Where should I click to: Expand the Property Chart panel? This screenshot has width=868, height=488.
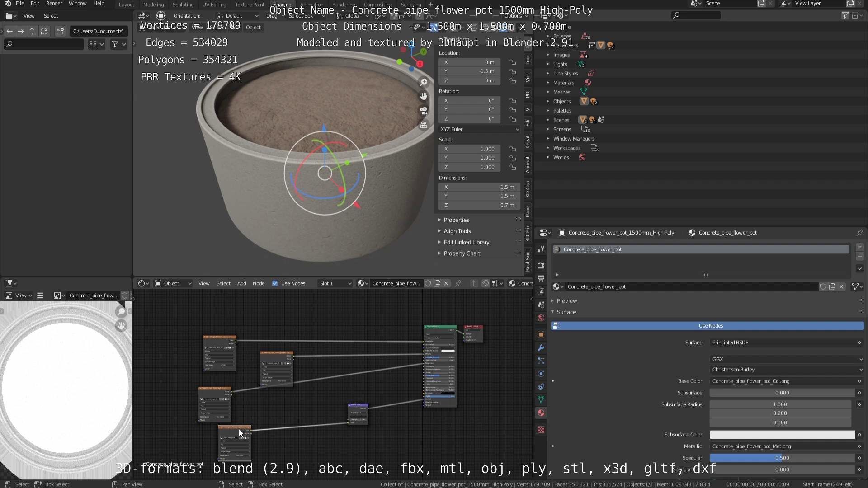tap(462, 254)
